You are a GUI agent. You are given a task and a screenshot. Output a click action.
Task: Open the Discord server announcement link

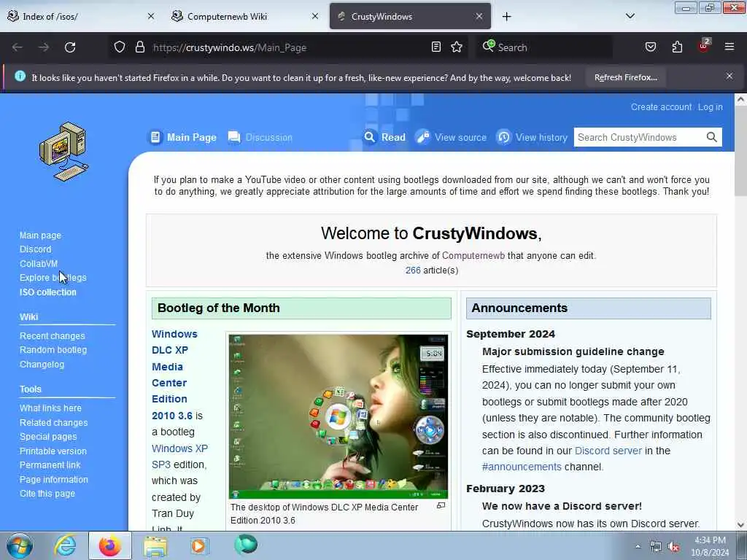[608, 451]
